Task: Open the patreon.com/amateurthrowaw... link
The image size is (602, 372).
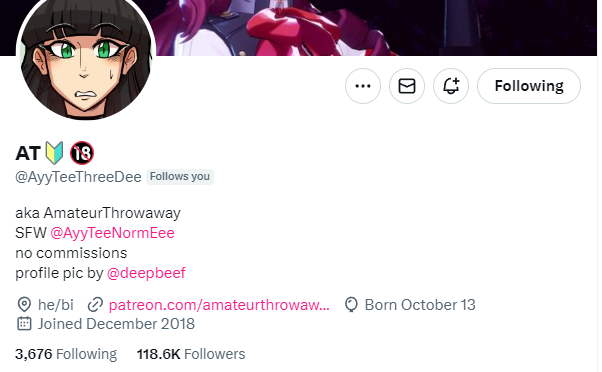Action: point(219,305)
